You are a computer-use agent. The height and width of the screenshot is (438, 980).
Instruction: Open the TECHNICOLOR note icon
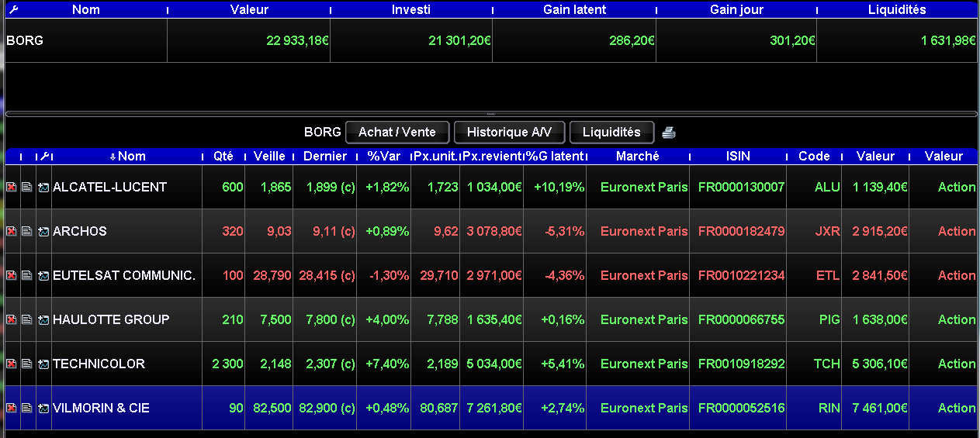[x=27, y=364]
